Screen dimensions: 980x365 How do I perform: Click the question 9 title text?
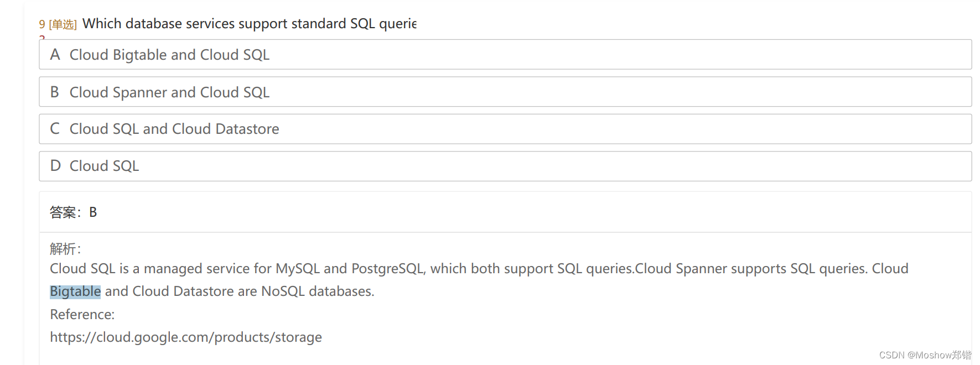click(250, 24)
